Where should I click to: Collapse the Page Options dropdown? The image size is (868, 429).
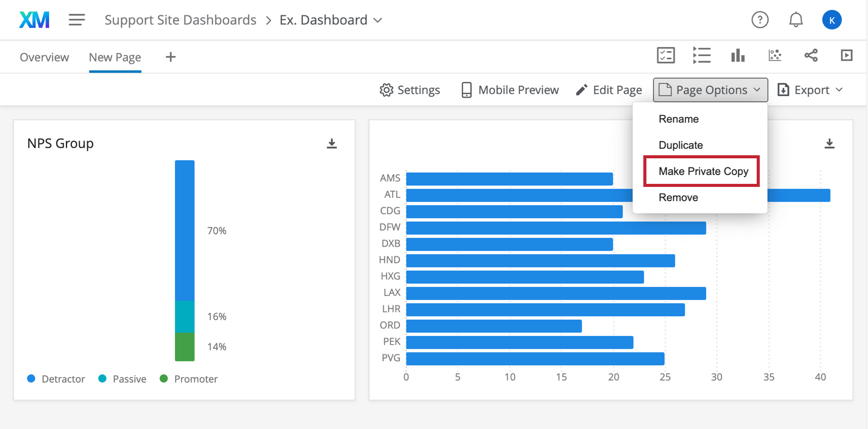tap(710, 90)
